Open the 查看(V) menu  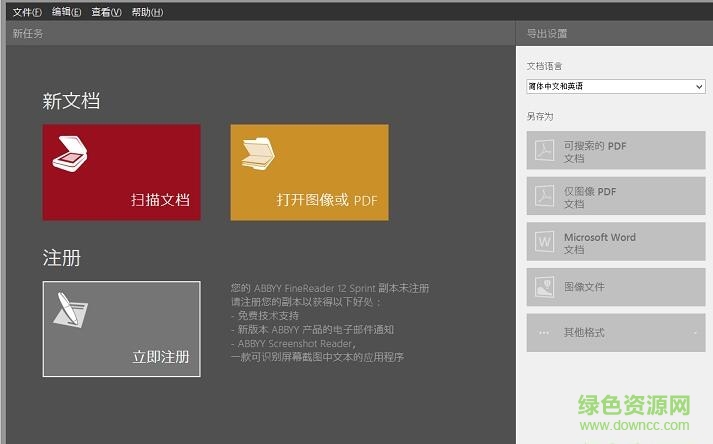(106, 12)
